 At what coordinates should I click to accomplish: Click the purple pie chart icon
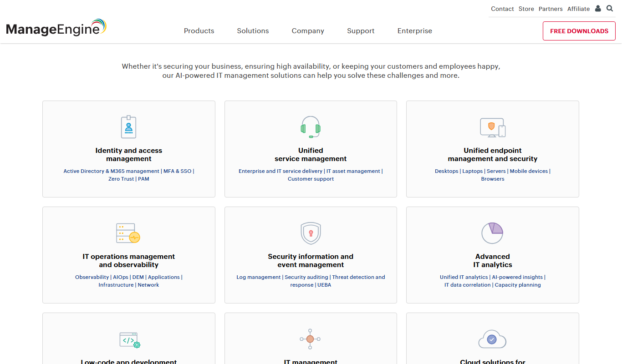492,233
